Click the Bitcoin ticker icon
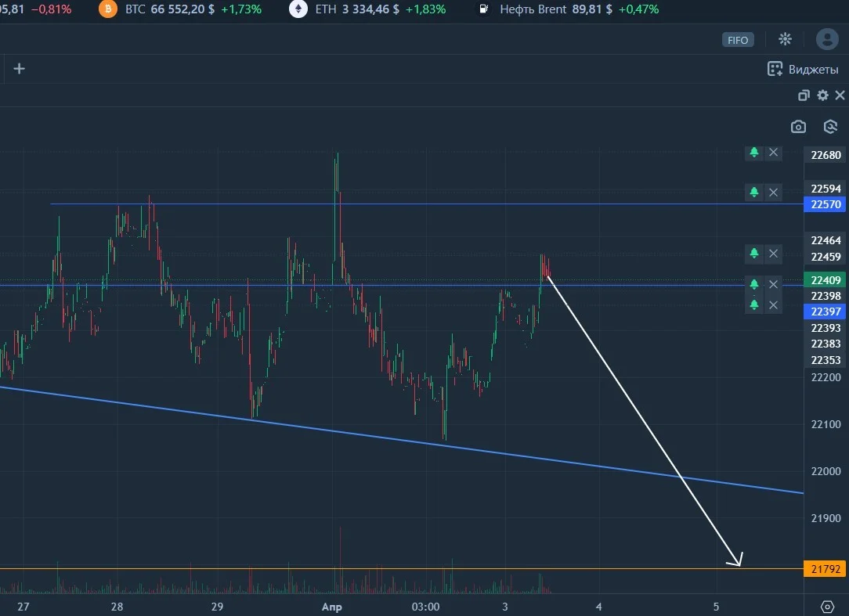This screenshot has width=849, height=616. click(108, 9)
